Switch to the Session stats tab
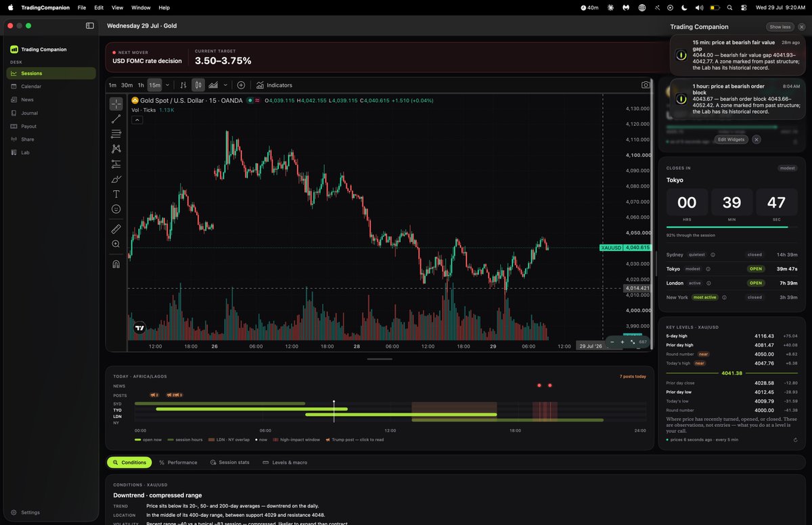The height and width of the screenshot is (525, 812). [x=230, y=462]
